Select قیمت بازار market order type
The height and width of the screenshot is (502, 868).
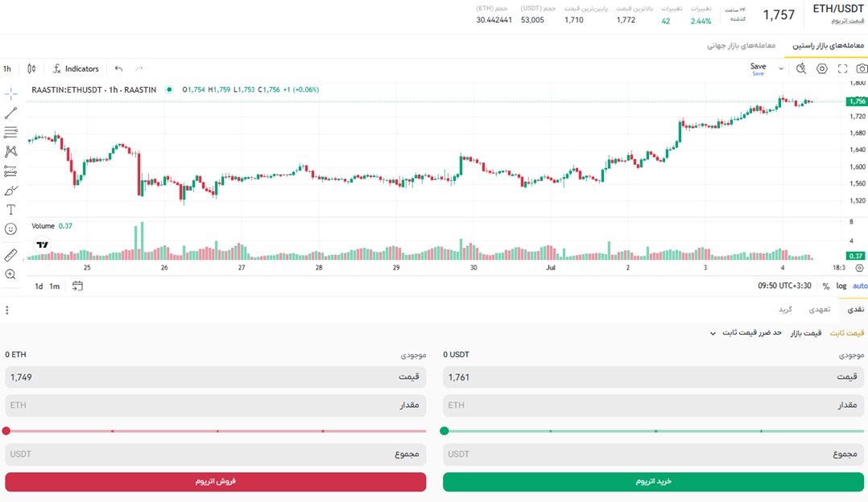coord(805,333)
